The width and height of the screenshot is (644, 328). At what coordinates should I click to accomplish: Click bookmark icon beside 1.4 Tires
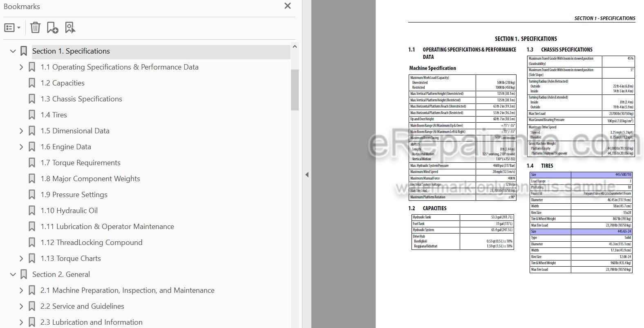tap(32, 115)
